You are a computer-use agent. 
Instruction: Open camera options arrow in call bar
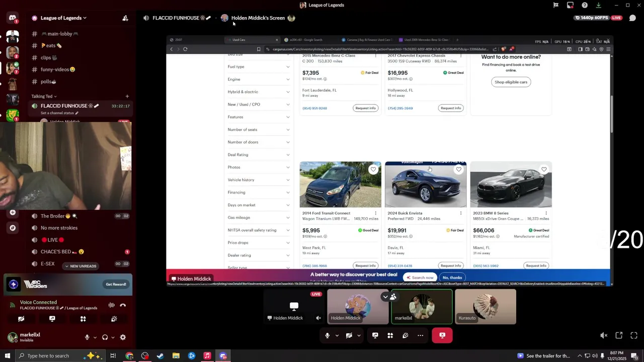[x=359, y=335]
